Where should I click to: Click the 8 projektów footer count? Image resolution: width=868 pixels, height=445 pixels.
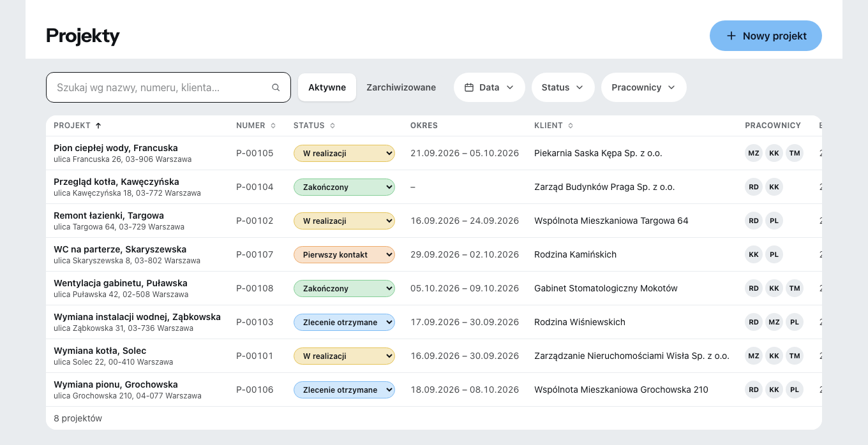[x=78, y=418]
